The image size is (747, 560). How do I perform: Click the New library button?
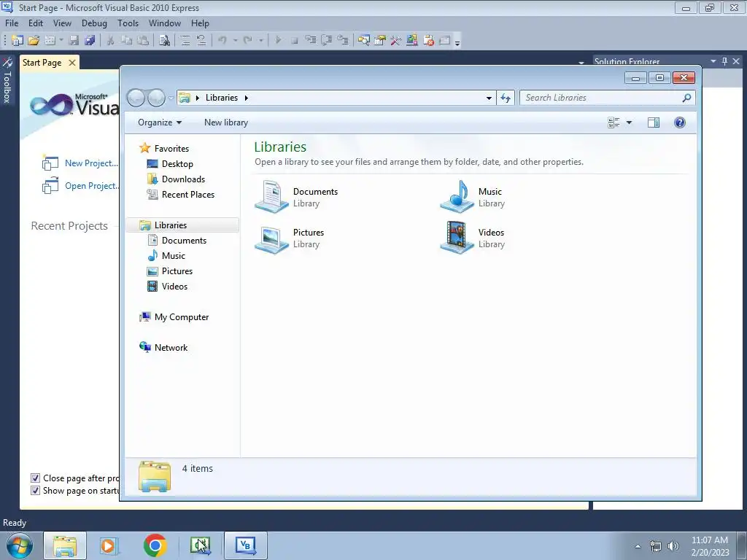coord(226,122)
